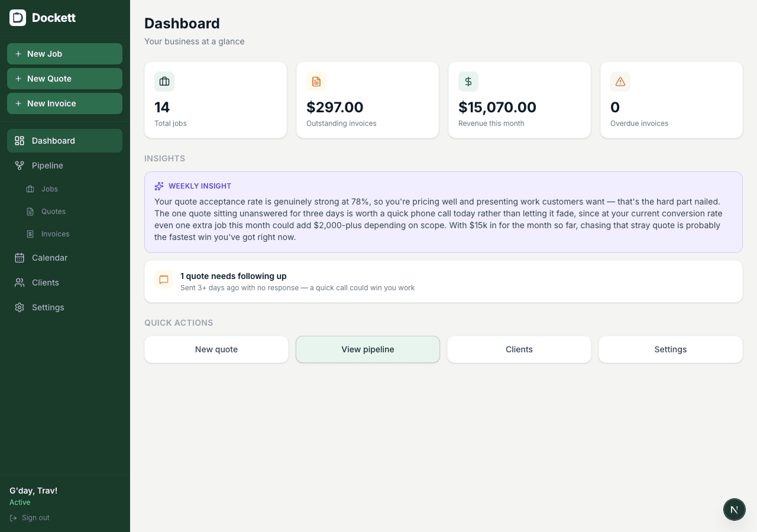The height and width of the screenshot is (532, 757).
Task: Open the N avatar bubble bottom right
Action: [x=735, y=510]
